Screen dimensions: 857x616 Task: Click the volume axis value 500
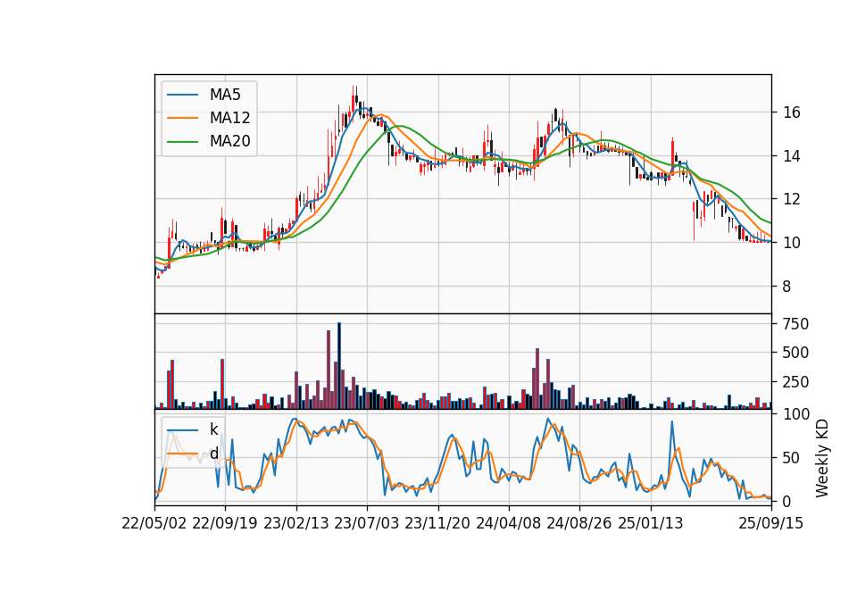click(795, 353)
